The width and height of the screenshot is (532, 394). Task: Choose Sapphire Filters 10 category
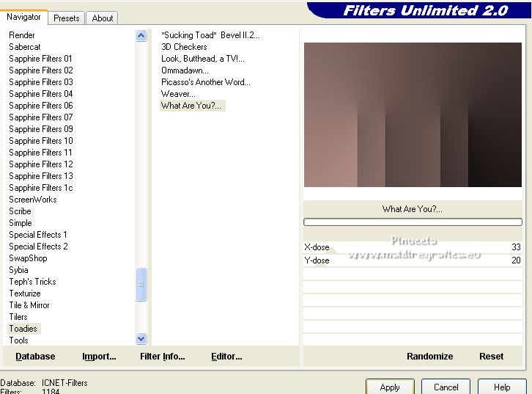41,141
